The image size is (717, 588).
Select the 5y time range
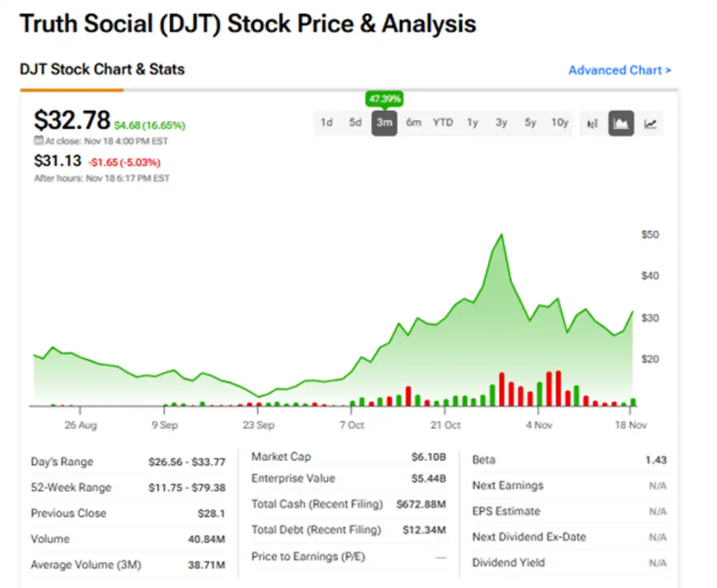point(530,123)
